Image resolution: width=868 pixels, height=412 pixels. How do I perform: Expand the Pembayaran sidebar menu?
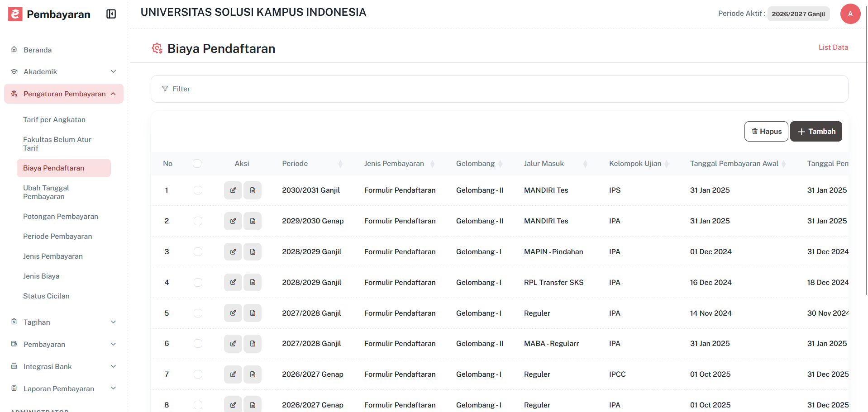(x=64, y=344)
